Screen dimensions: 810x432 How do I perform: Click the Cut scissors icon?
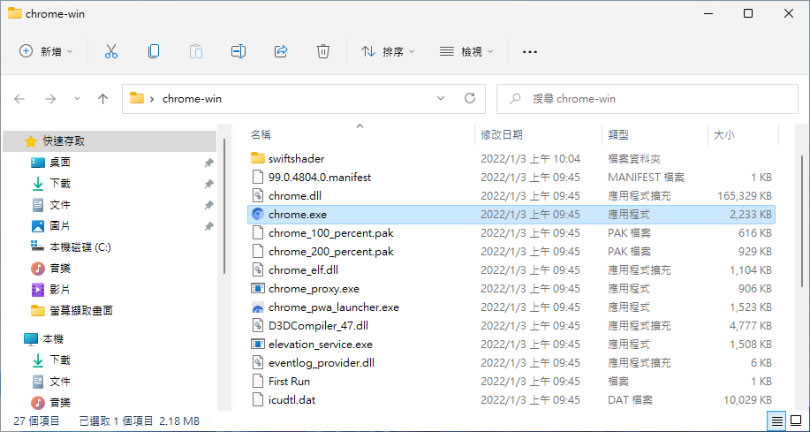[111, 52]
